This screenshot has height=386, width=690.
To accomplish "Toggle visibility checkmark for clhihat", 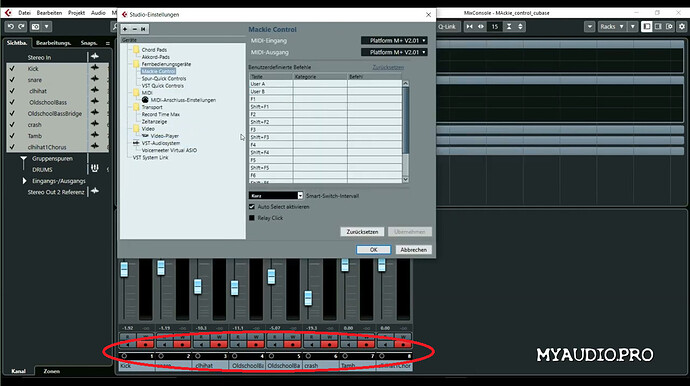I will coord(12,91).
